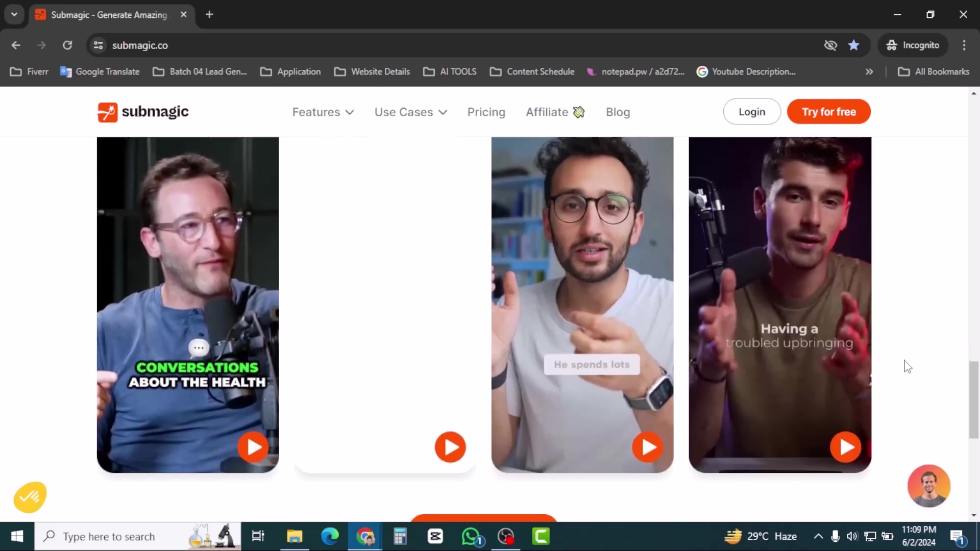Viewport: 980px width, 551px height.
Task: Open the site information icon near the URL
Action: 99,45
